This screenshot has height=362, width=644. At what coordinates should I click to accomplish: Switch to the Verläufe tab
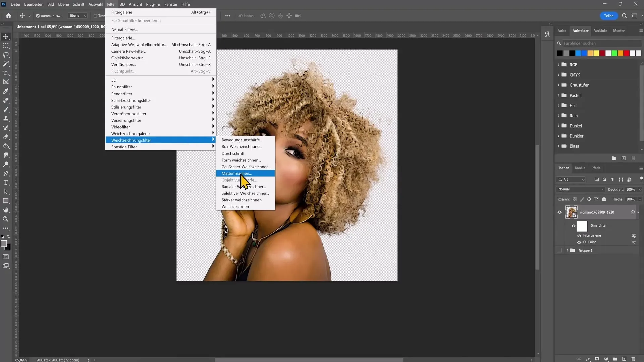[600, 31]
